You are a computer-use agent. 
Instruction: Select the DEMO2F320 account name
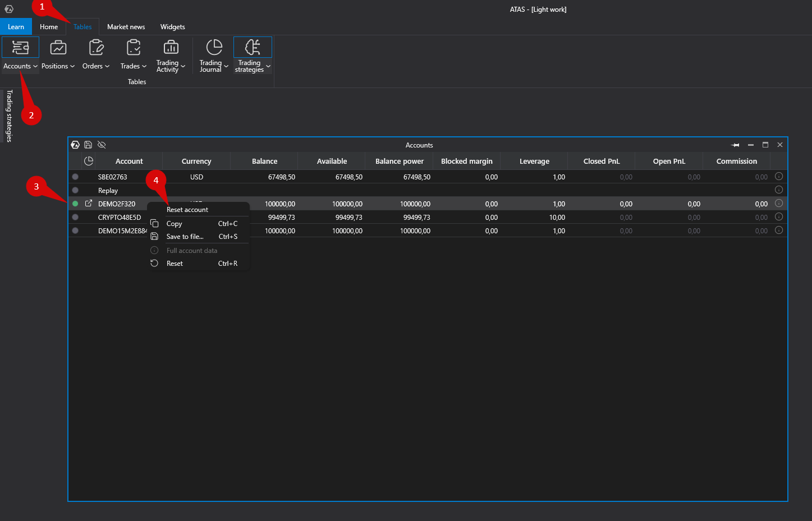point(117,204)
